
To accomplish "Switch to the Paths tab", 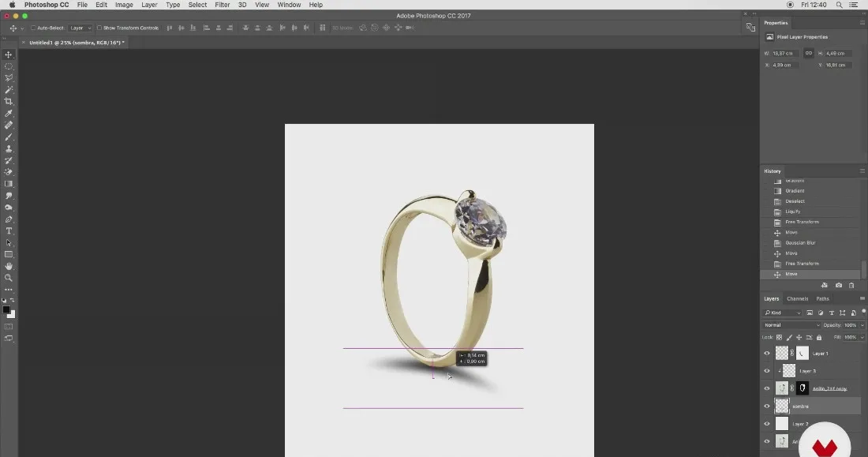I will [822, 298].
